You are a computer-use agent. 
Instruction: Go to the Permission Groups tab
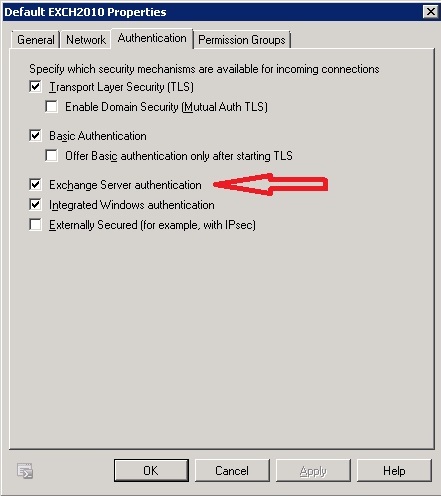(x=242, y=40)
